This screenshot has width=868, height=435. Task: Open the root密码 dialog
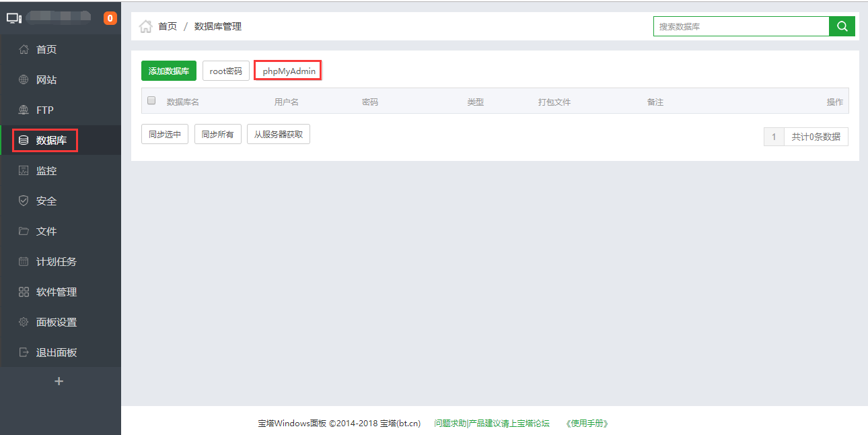(x=226, y=71)
